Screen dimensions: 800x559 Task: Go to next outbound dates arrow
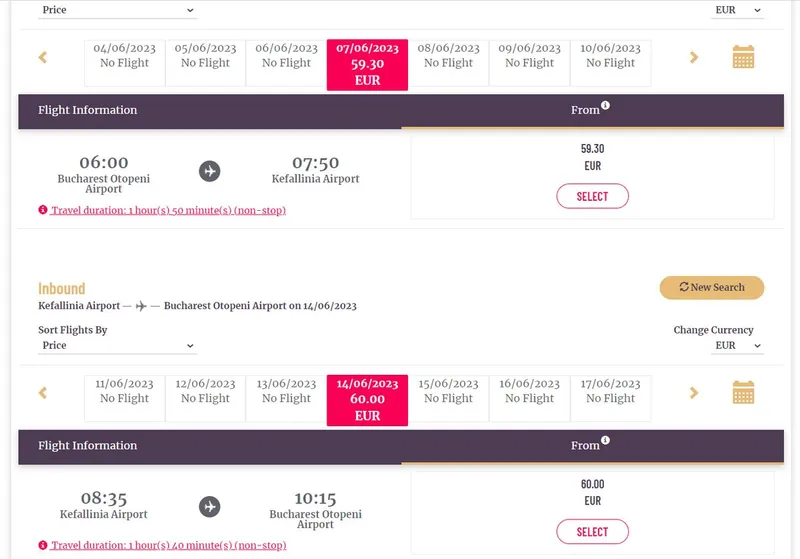pyautogui.click(x=693, y=57)
